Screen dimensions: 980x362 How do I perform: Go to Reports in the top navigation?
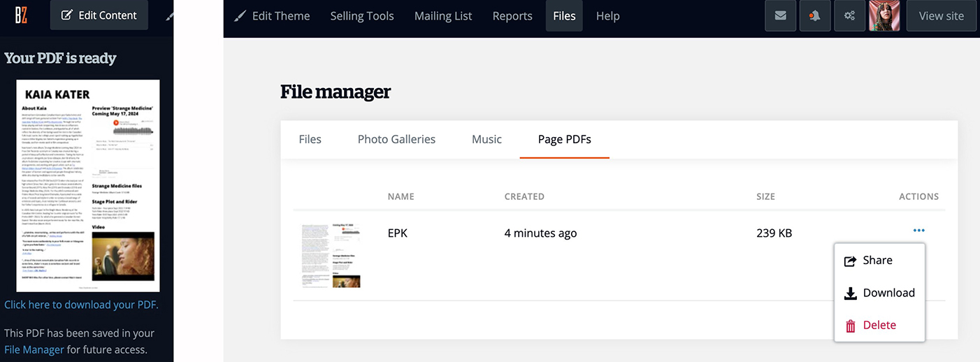click(512, 15)
